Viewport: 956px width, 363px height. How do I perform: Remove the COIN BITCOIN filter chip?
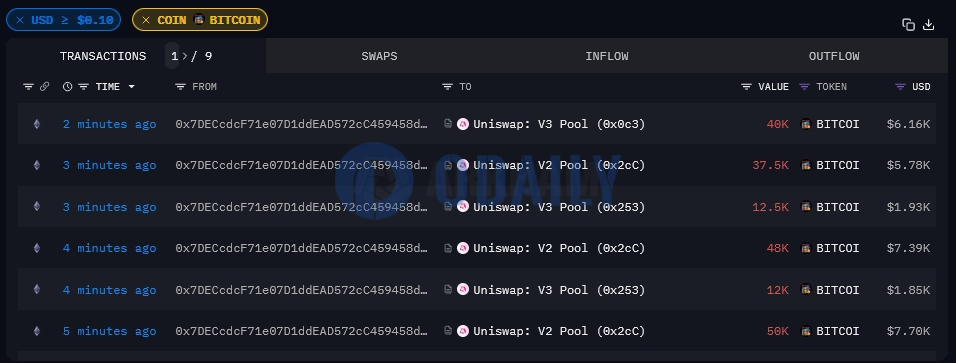(146, 20)
